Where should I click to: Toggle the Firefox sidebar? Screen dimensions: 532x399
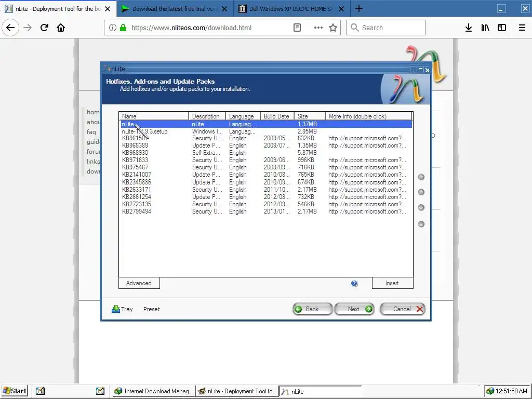coord(502,28)
